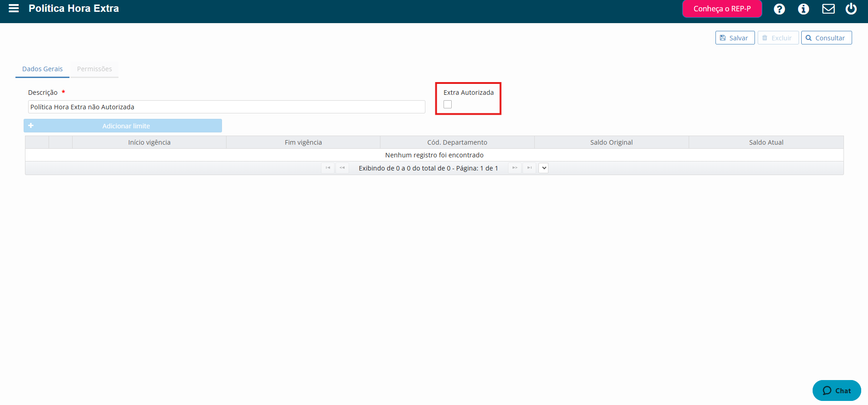Click the Cód. Departamento column header
Image resolution: width=868 pixels, height=405 pixels.
(457, 142)
